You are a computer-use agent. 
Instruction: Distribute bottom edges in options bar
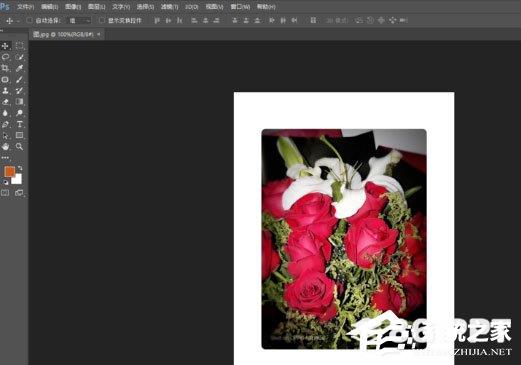click(x=258, y=21)
